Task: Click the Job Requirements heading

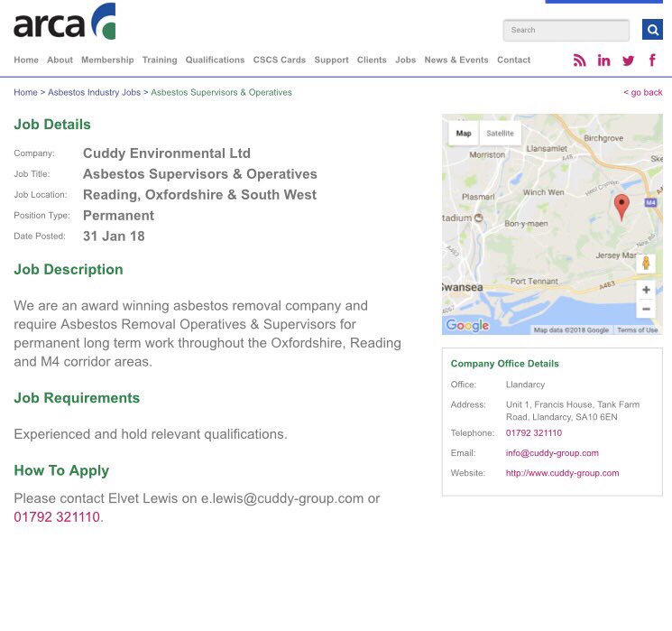Action: [x=77, y=398]
